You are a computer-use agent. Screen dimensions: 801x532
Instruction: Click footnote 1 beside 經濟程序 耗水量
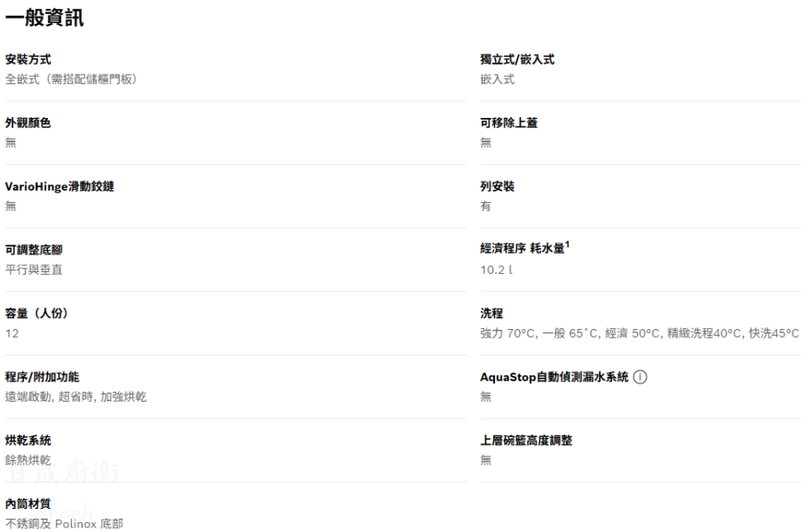567,245
